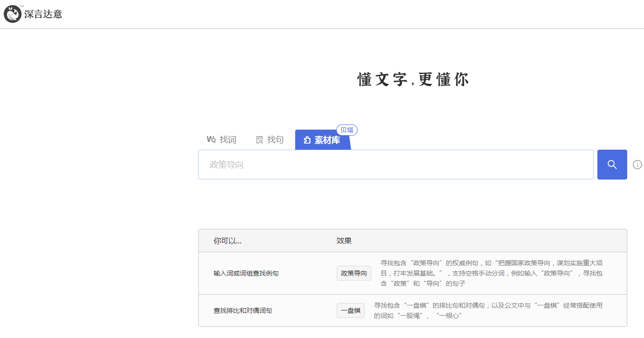644x338 pixels.
Task: Focus the 政策导向 search input field
Action: [x=395, y=165]
